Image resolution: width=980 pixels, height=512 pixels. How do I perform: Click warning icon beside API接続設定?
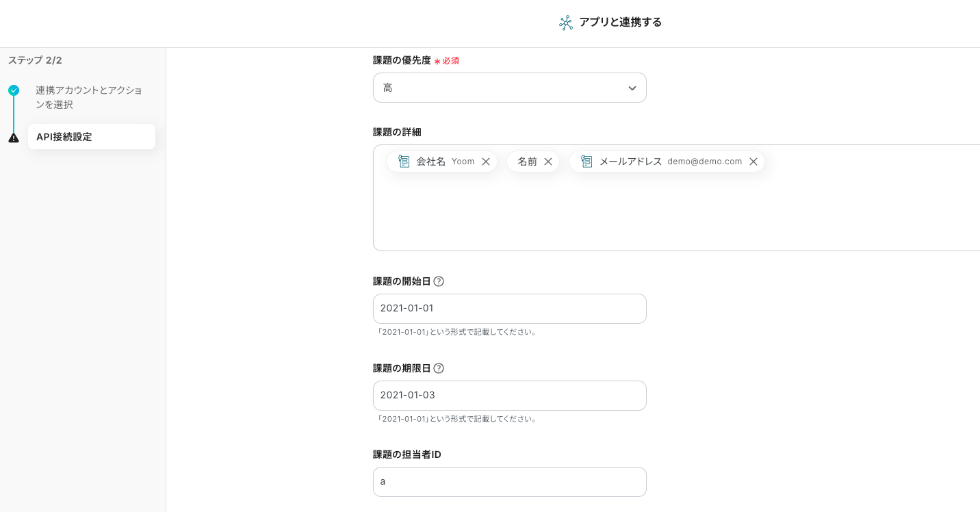point(14,138)
